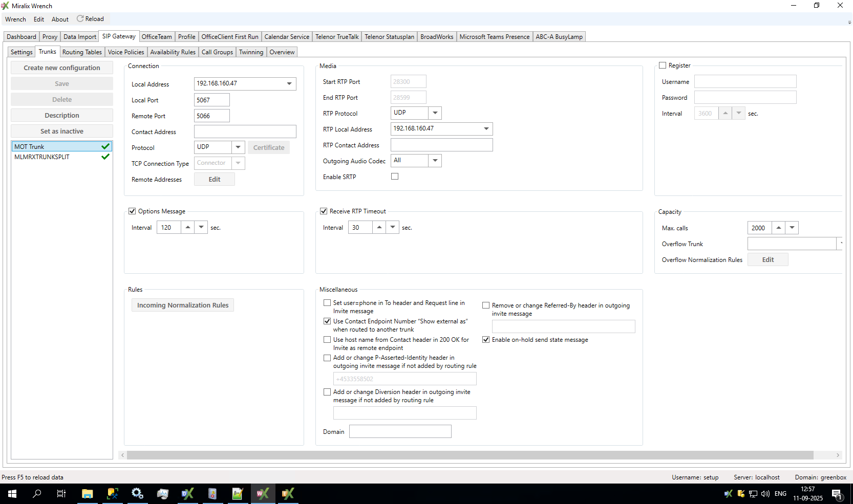
Task: Enable the SRTP checkbox
Action: tap(395, 177)
